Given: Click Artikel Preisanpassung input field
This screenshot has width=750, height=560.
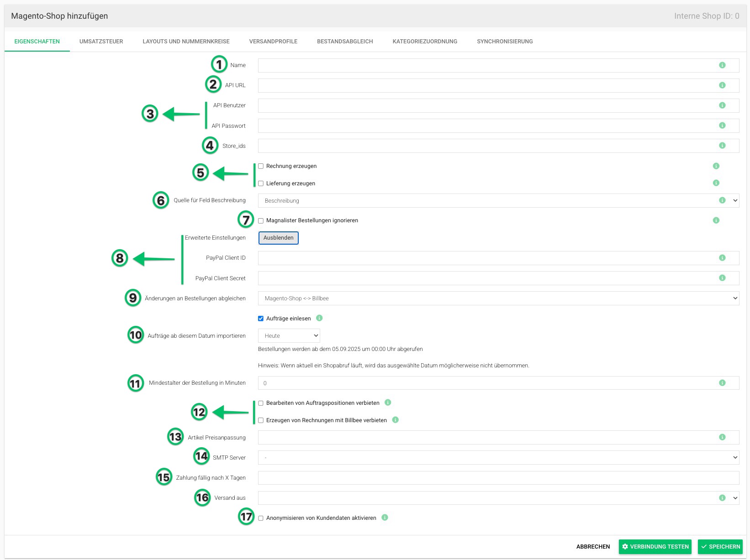Looking at the screenshot, I should [x=498, y=437].
